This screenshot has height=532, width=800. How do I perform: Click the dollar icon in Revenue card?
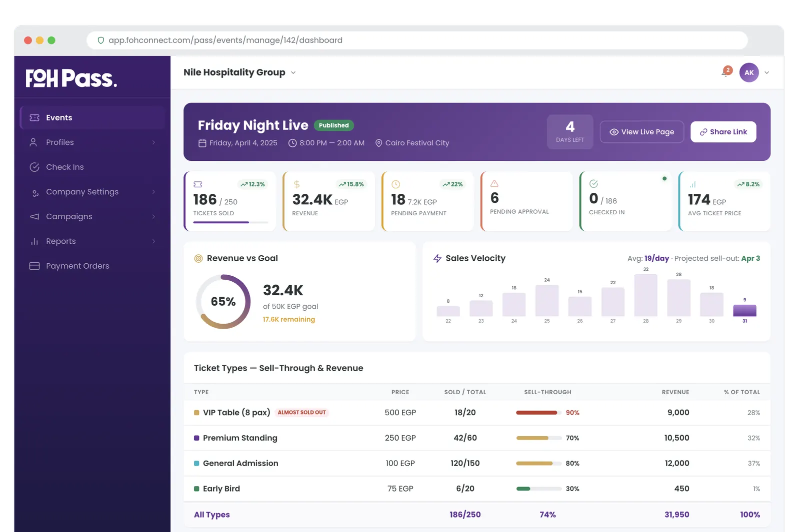click(x=296, y=184)
